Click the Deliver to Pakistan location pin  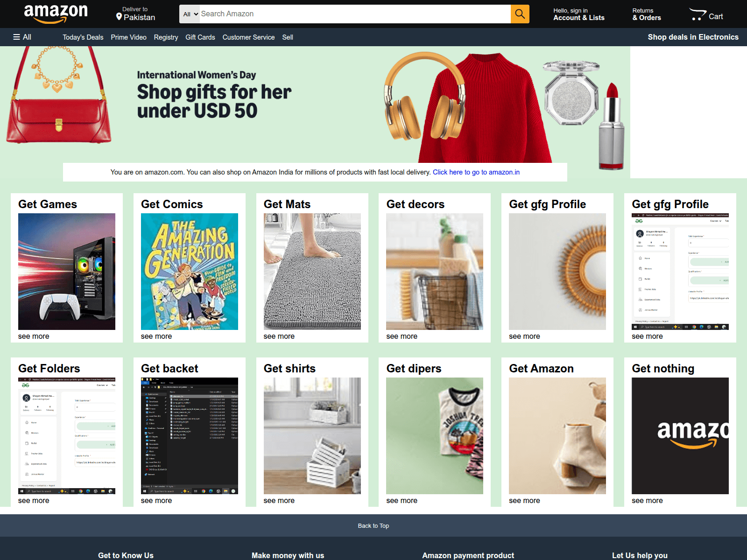tap(119, 17)
